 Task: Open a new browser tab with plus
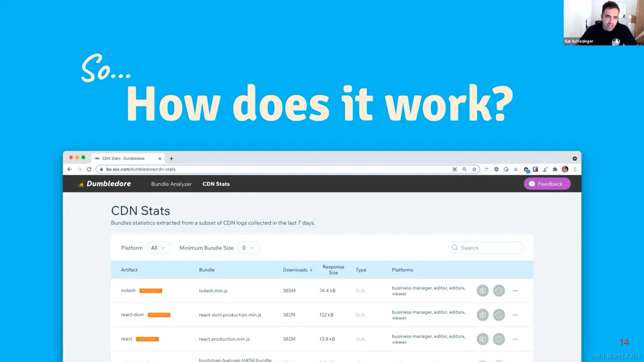pyautogui.click(x=171, y=158)
